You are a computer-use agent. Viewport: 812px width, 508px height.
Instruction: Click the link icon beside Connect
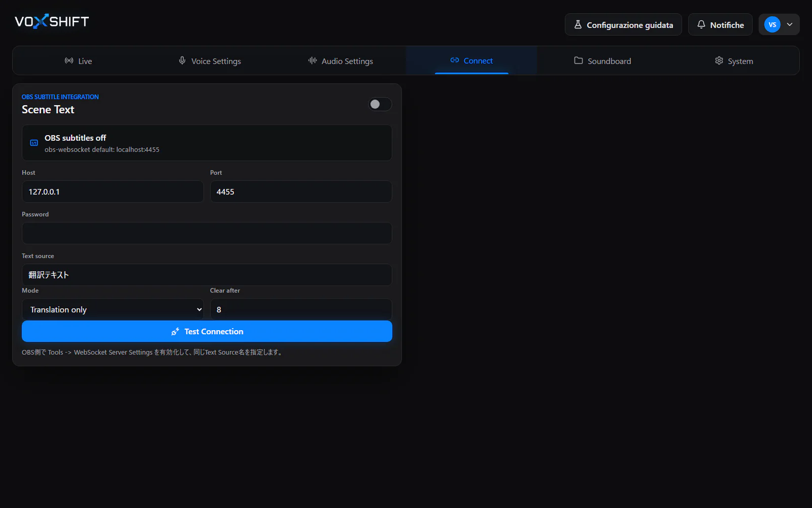455,60
